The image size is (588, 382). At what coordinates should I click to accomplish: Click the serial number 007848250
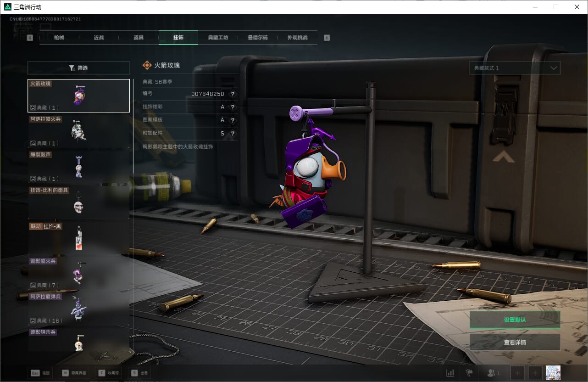208,94
